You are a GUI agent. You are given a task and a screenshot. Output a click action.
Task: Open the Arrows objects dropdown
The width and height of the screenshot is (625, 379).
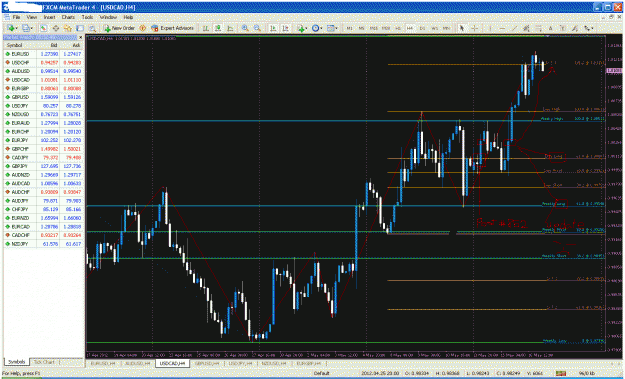pos(589,28)
